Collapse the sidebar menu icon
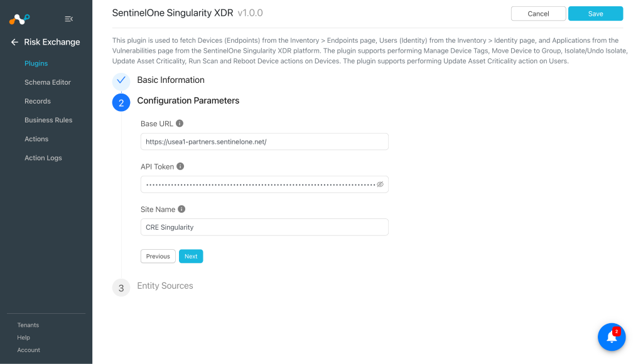 pyautogui.click(x=69, y=19)
